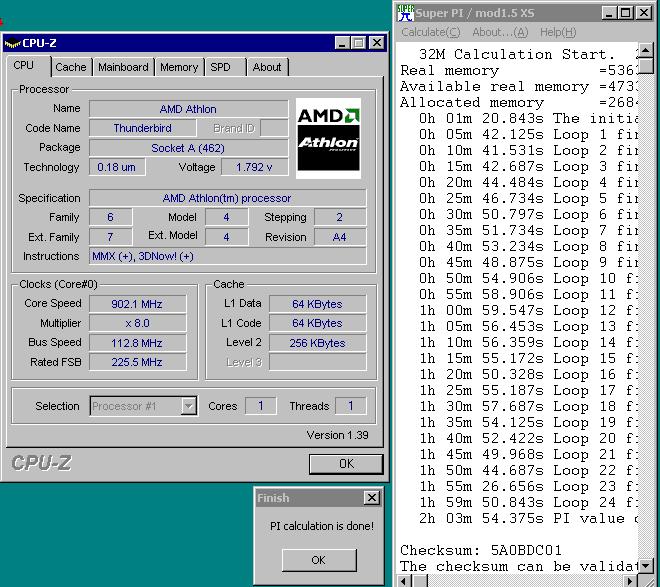Click the L1 Data value 64 KBytes
The height and width of the screenshot is (587, 660).
(x=317, y=304)
